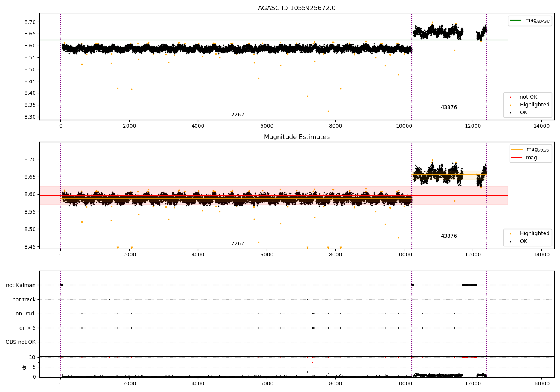Image resolution: width=560 pixels, height=392 pixels.
Task: Click the '6000' x tick of the dr plot
Action: coord(267,383)
